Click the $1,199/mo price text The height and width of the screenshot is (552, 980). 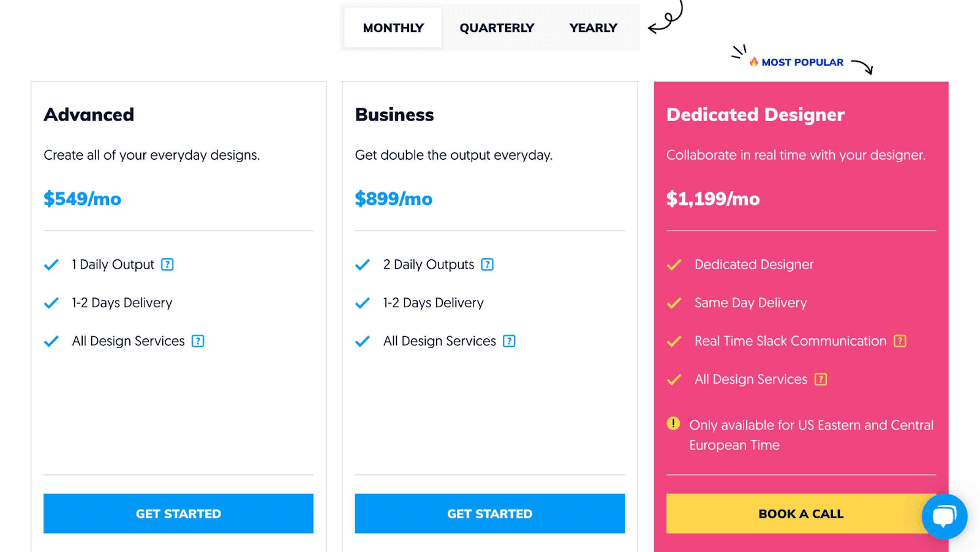click(713, 199)
